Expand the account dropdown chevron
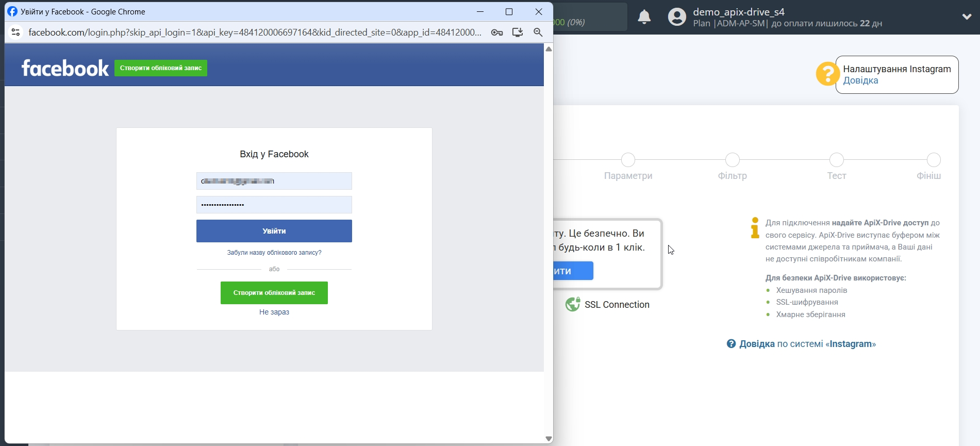The width and height of the screenshot is (980, 446). click(x=967, y=16)
